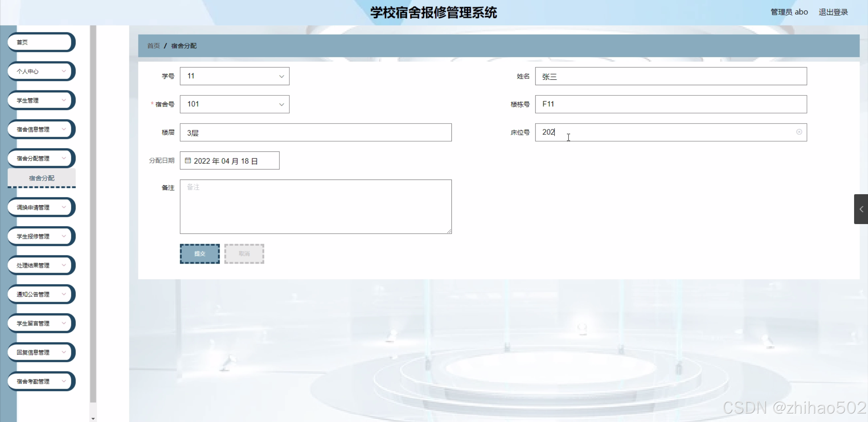Image resolution: width=868 pixels, height=422 pixels.
Task: Click the calendar icon in 分配日期 field
Action: coord(188,161)
